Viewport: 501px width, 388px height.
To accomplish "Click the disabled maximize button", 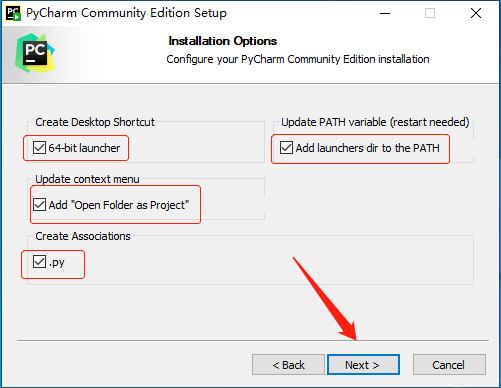I will click(430, 13).
